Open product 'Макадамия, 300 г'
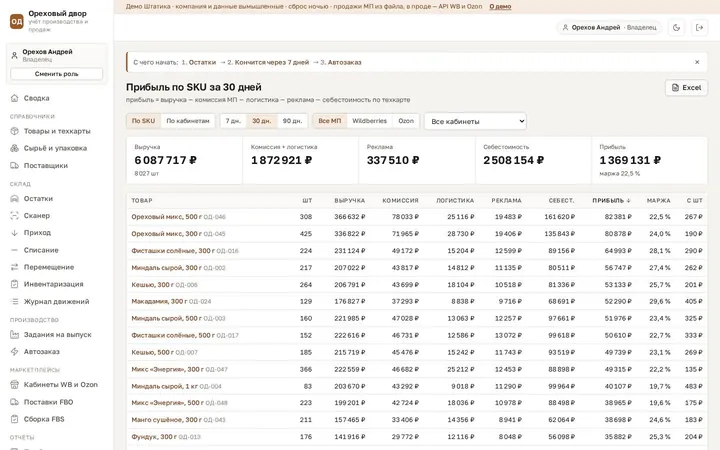 (x=159, y=301)
